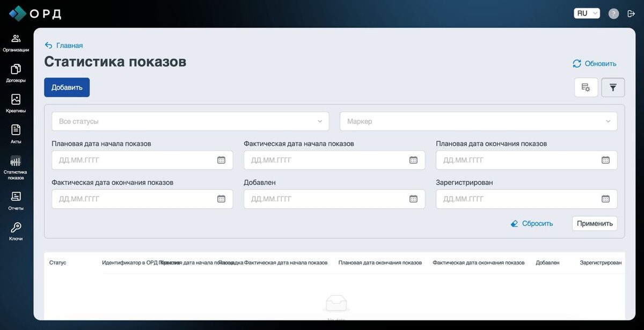Open the Акты sidebar section
The width and height of the screenshot is (644, 330).
(16, 135)
